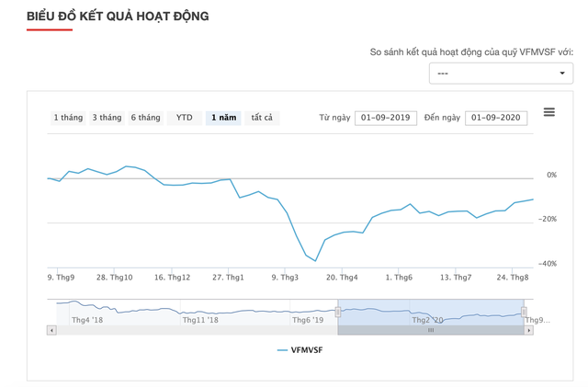Select the 6 tháng range
Screen dimensions: 588x387
pos(145,118)
